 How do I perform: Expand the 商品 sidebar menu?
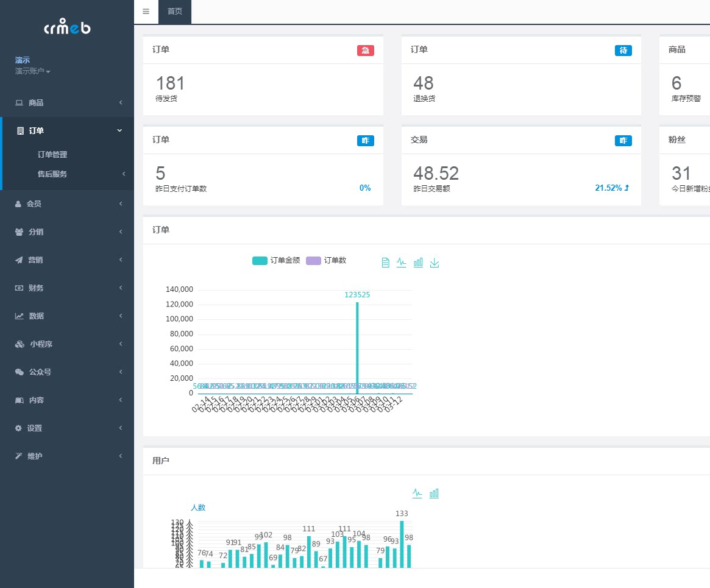click(67, 103)
